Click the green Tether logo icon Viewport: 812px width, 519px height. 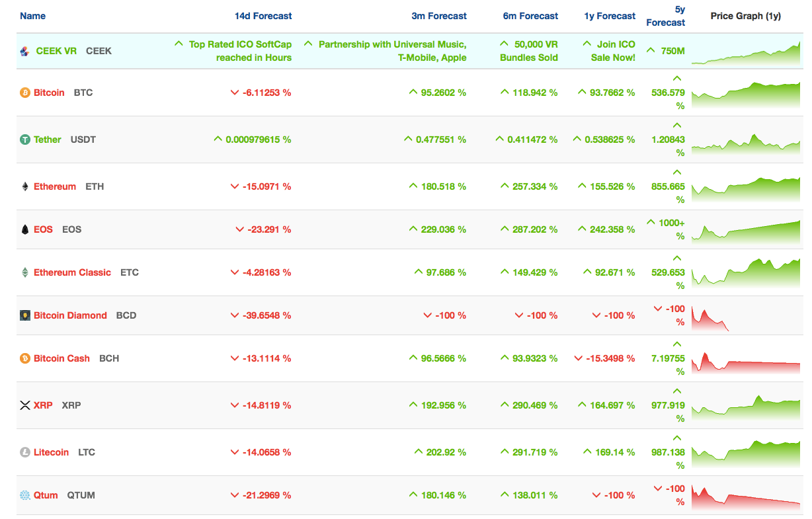[25, 140]
